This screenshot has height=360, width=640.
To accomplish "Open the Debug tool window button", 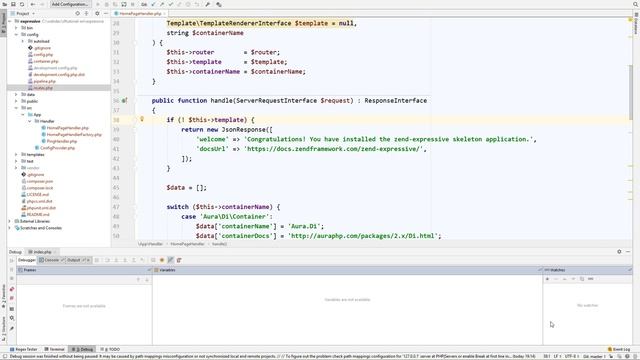I will point(82,349).
